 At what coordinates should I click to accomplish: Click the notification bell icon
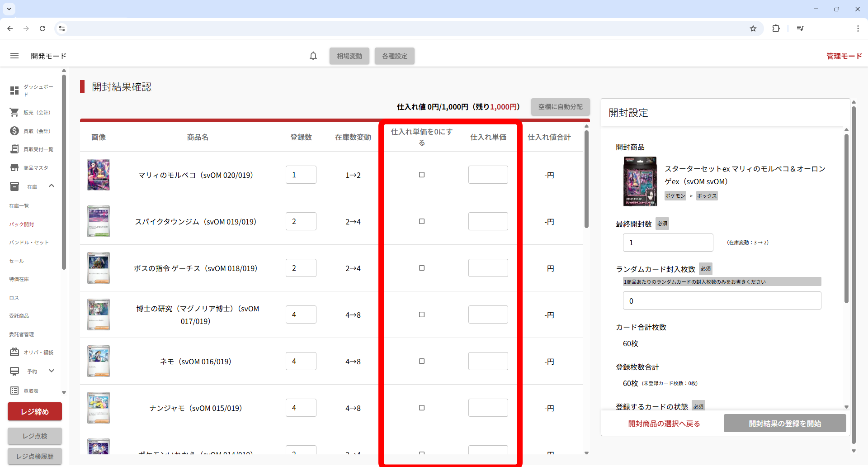pos(313,56)
